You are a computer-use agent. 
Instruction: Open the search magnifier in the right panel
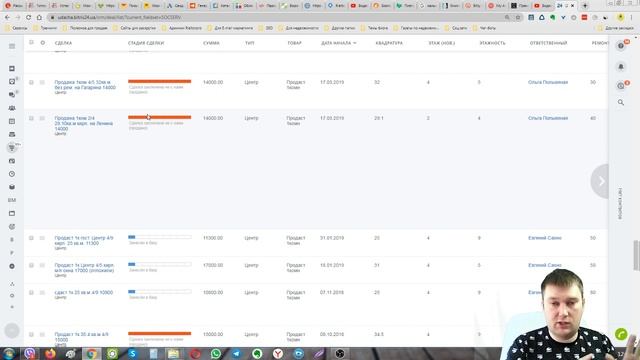pos(621,102)
